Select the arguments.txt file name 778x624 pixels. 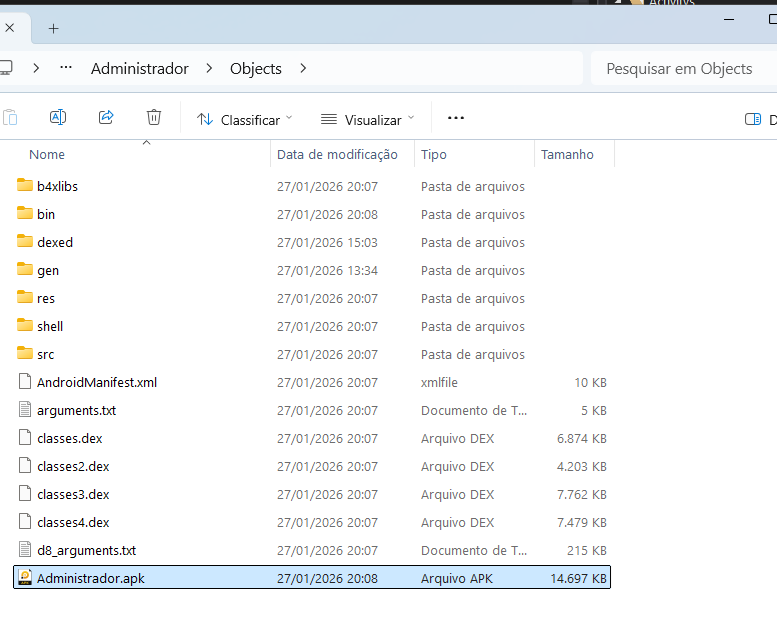(x=76, y=411)
